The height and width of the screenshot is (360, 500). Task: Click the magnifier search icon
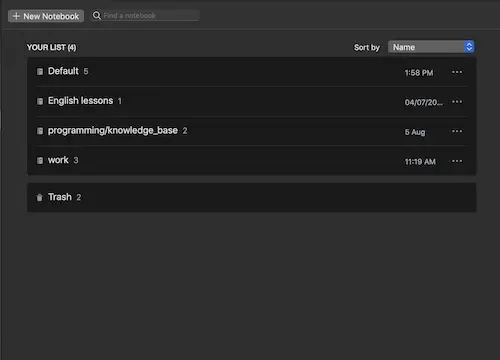point(97,15)
